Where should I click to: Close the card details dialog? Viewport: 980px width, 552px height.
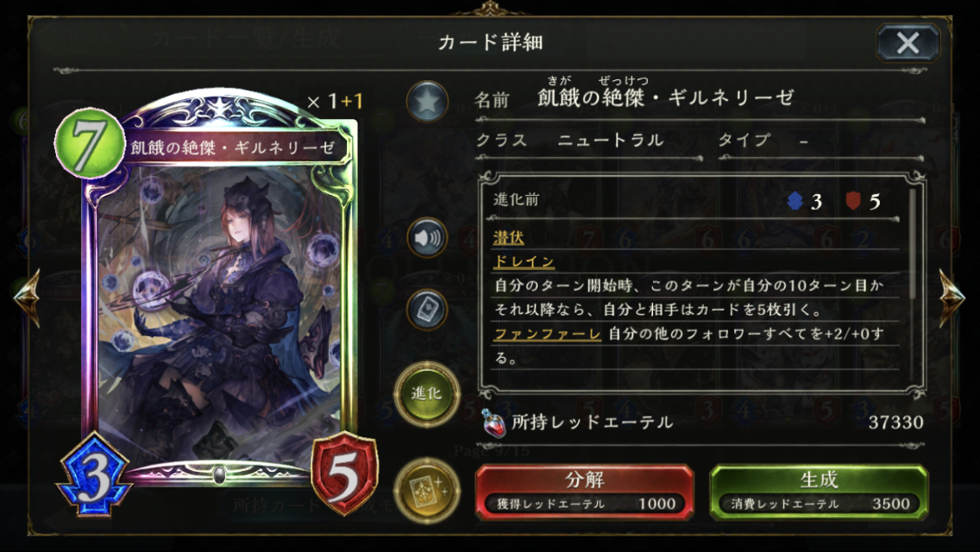pos(908,43)
